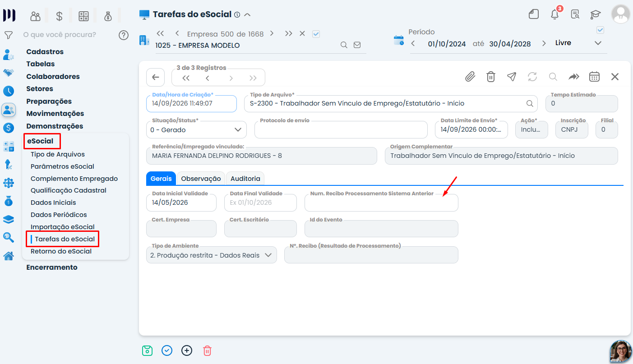Viewport: 633px width, 364px height.
Task: Open Importação eSocial in sidebar
Action: point(62,227)
